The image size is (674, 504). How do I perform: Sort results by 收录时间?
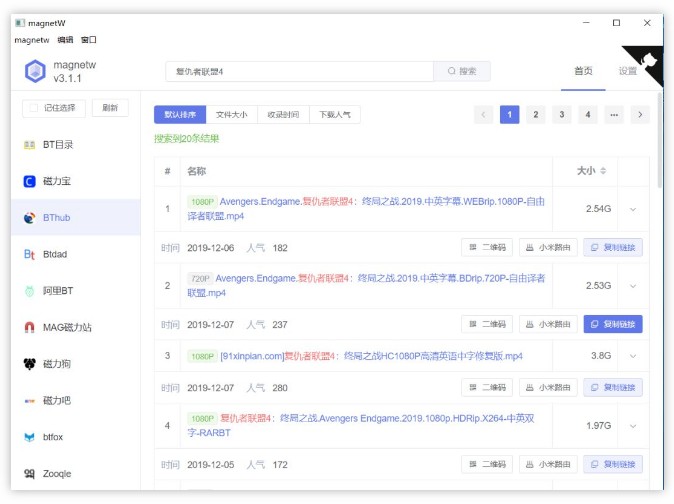(x=283, y=115)
